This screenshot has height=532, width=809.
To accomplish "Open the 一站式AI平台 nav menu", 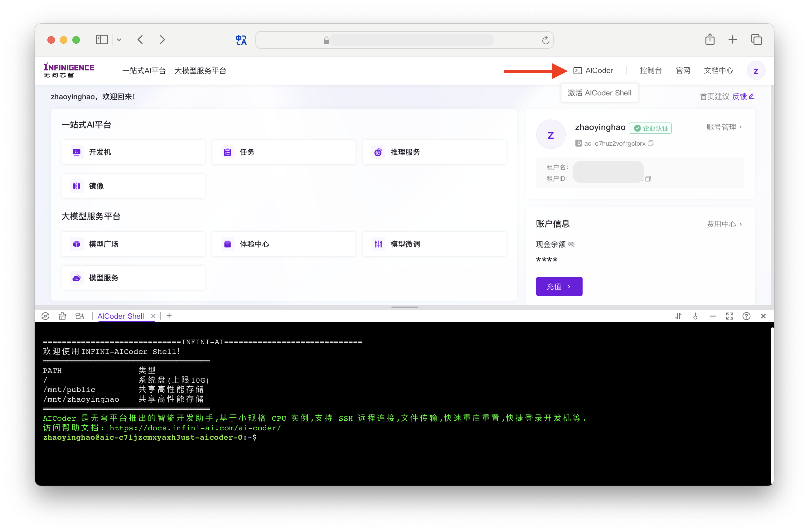I will 144,71.
